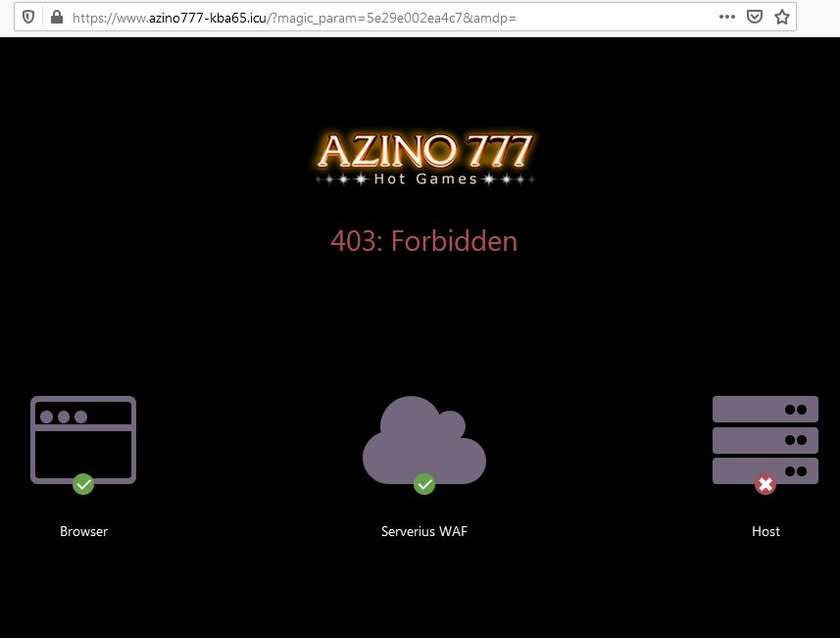The height and width of the screenshot is (638, 840).
Task: Click the Browser window icon
Action: (83, 440)
